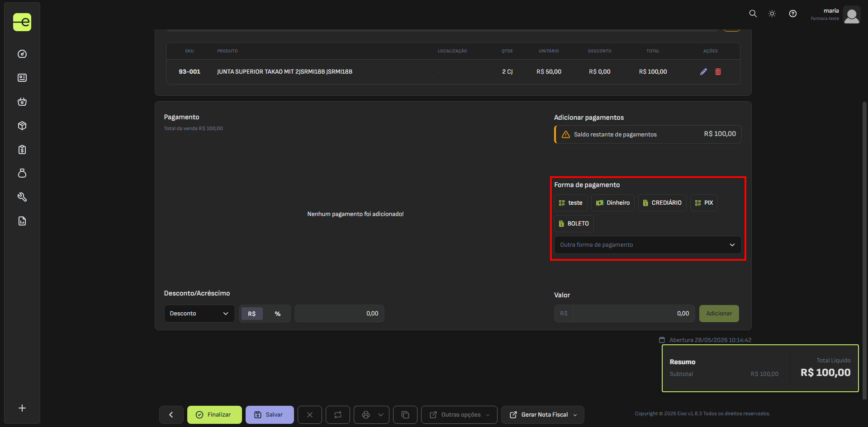Go back with the left chevron button
This screenshot has width=868, height=427.
click(x=171, y=415)
